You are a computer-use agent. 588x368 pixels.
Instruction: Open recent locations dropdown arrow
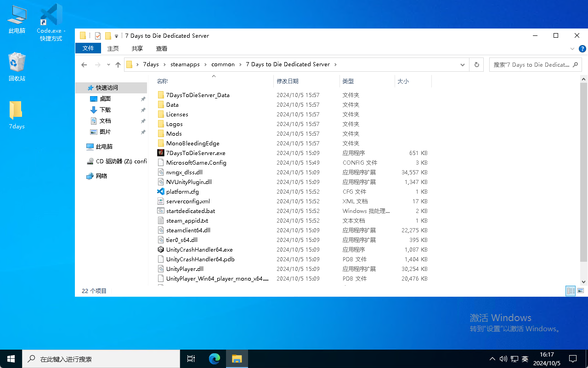[x=108, y=64]
